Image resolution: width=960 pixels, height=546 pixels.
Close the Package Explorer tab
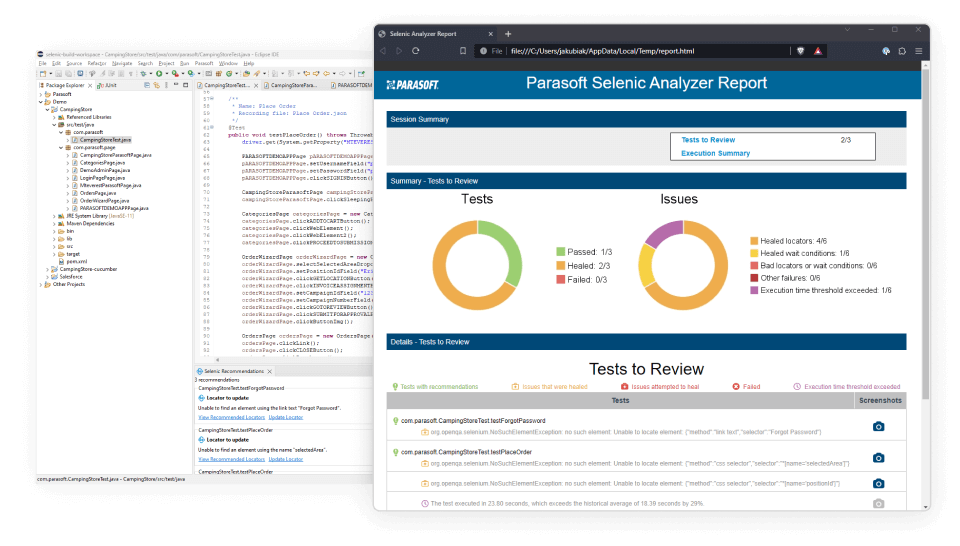90,86
